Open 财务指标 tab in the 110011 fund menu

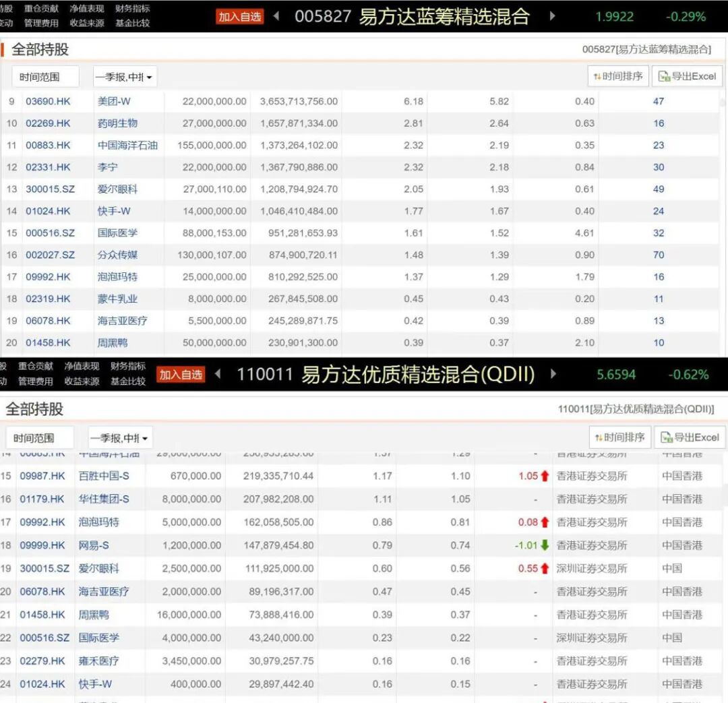(x=128, y=366)
